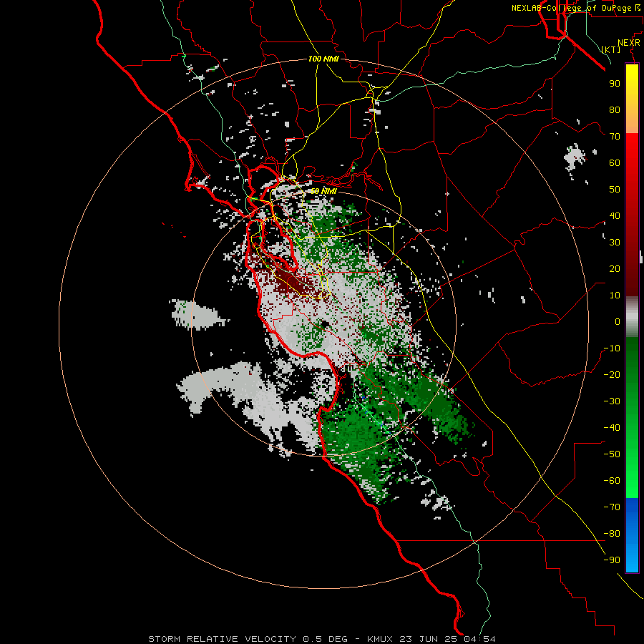
Task: Pick the -60 label on velocity scale
Action: (x=612, y=481)
